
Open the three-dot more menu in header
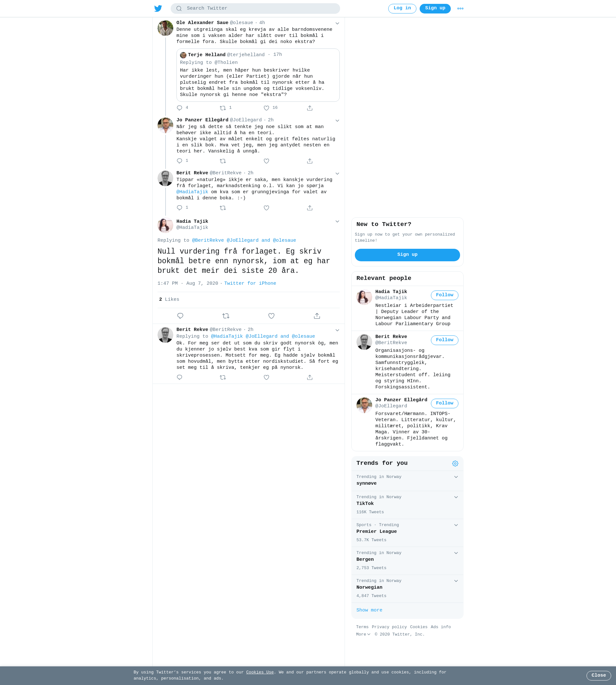tap(460, 8)
